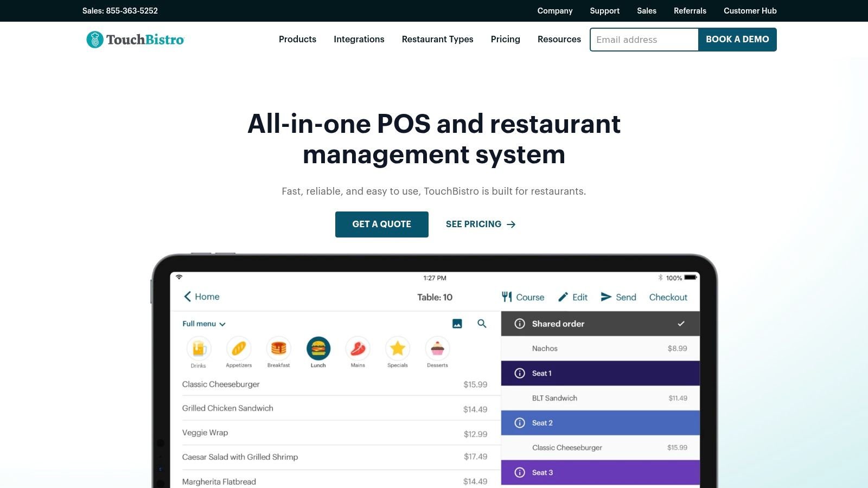Toggle the Shared order checkmark
Viewport: 868px width, 488px height.
click(x=681, y=324)
